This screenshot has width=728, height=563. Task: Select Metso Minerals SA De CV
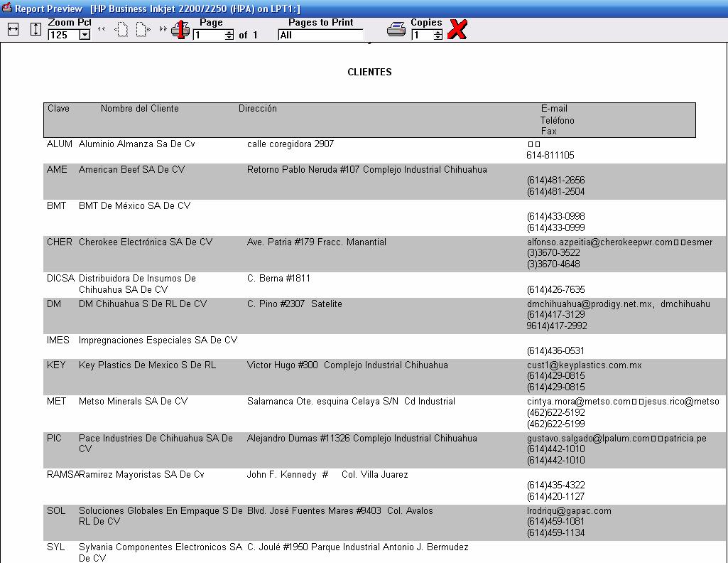click(x=134, y=402)
